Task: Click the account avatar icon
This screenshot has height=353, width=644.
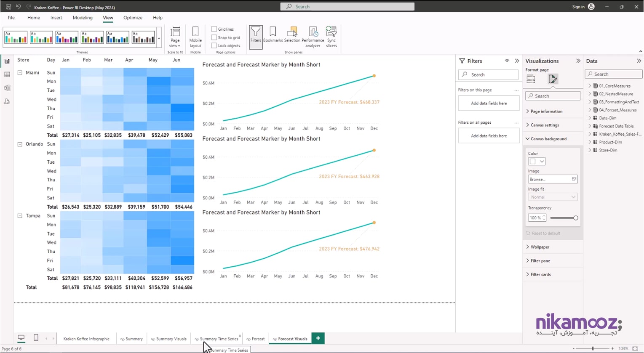Action: 591,7
